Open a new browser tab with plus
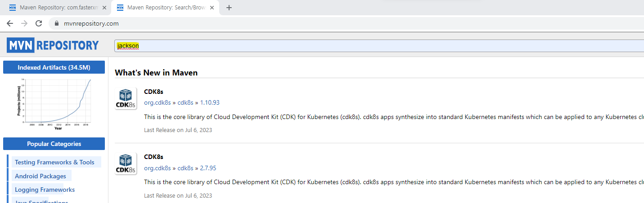This screenshot has height=203, width=644. click(x=229, y=8)
